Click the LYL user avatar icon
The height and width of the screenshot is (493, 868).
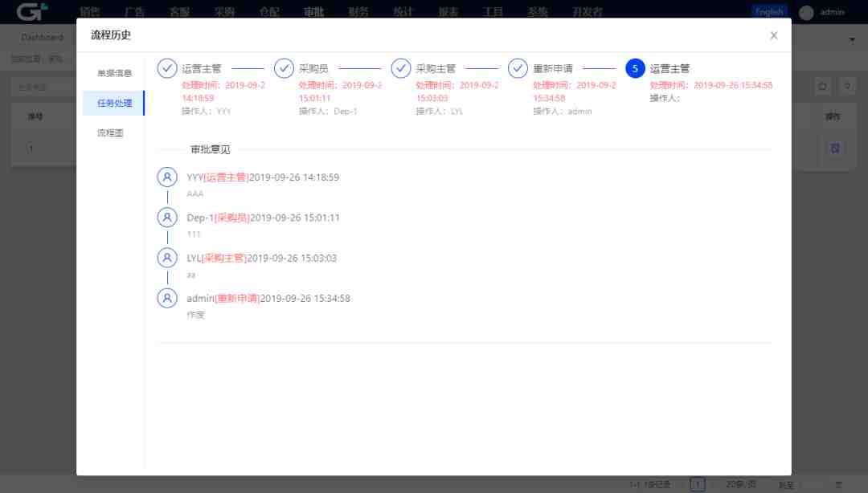point(167,258)
